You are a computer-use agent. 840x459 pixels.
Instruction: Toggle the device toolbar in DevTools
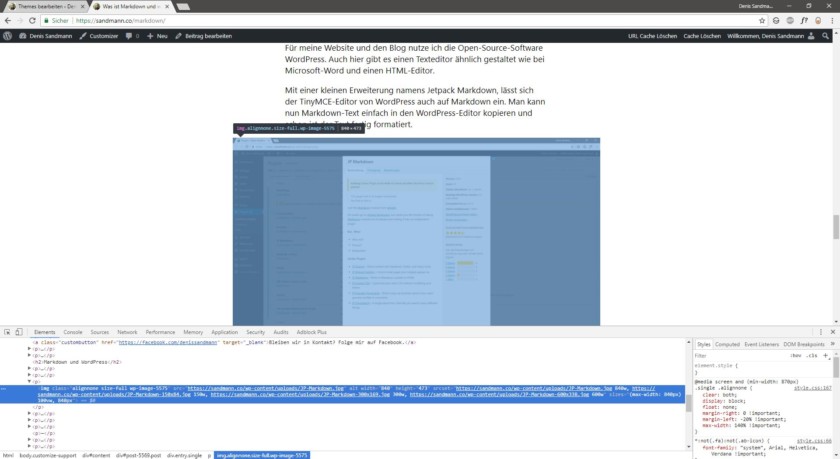20,331
